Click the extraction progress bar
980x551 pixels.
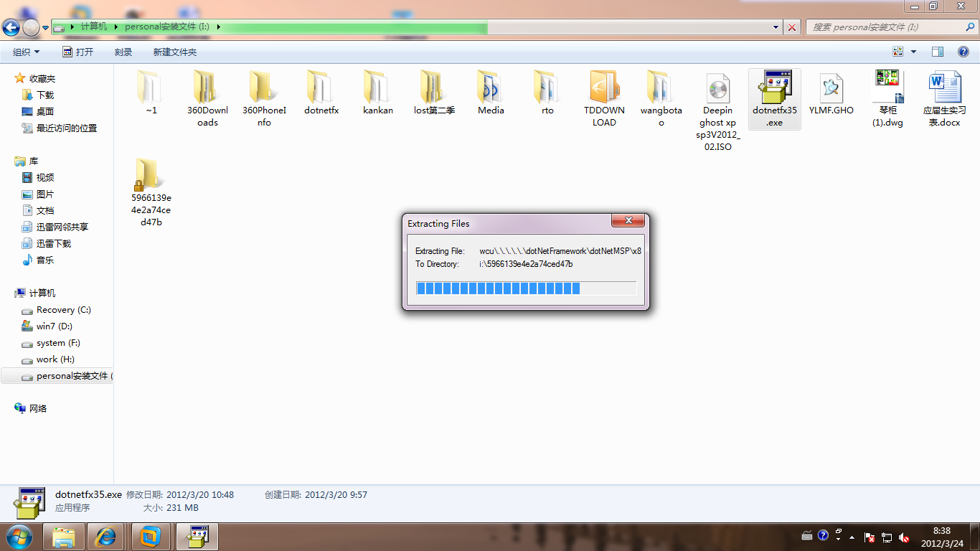point(526,288)
